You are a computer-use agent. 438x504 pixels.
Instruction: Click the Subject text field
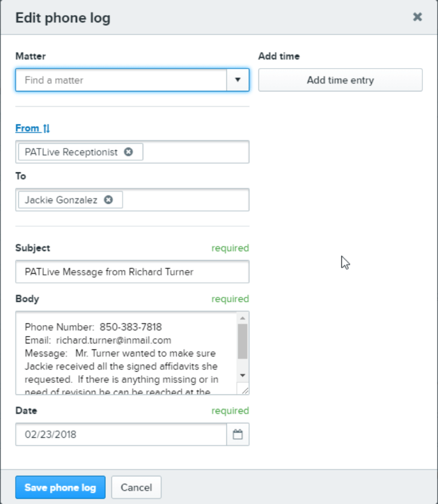point(132,272)
